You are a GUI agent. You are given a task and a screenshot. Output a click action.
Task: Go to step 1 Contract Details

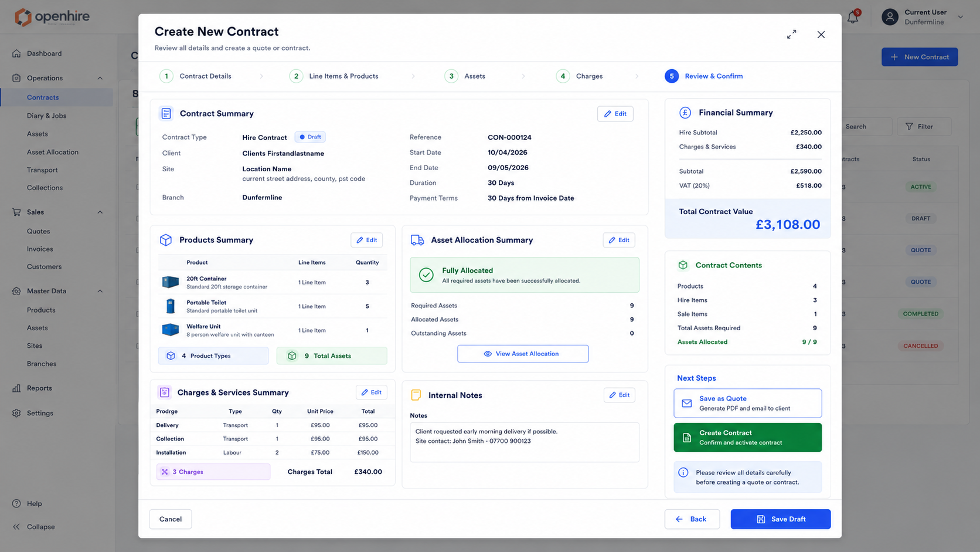[196, 76]
